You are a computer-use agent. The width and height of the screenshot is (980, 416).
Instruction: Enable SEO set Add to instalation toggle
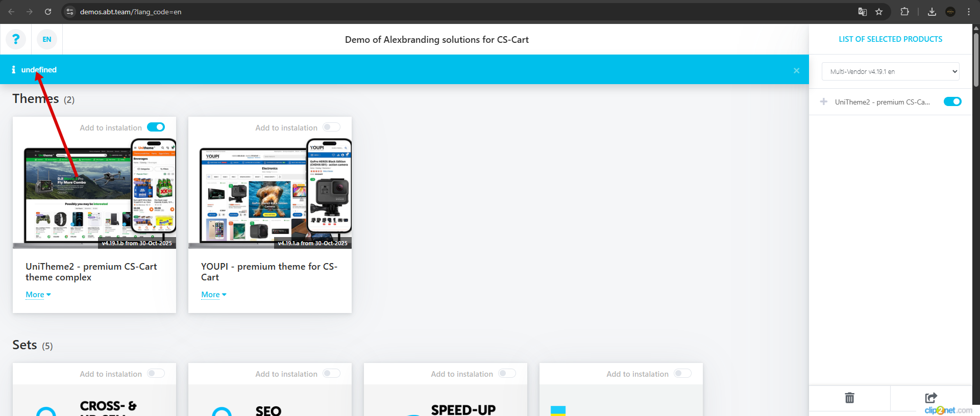[x=331, y=373]
